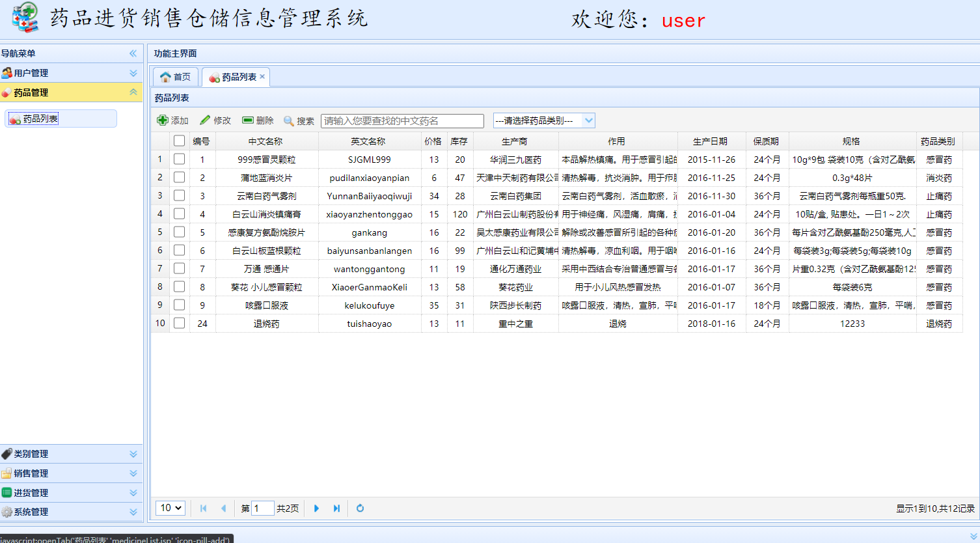Jump to the last page icon
The width and height of the screenshot is (980, 543).
click(336, 508)
